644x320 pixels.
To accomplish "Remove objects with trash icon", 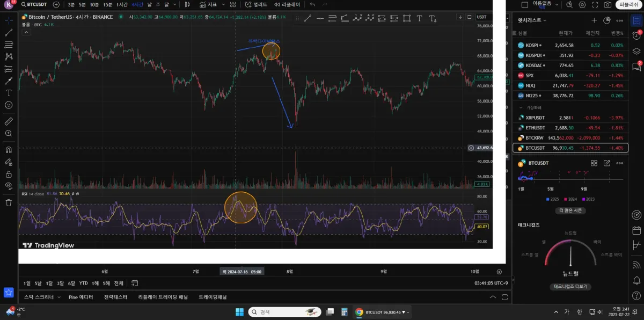I will click(x=9, y=202).
